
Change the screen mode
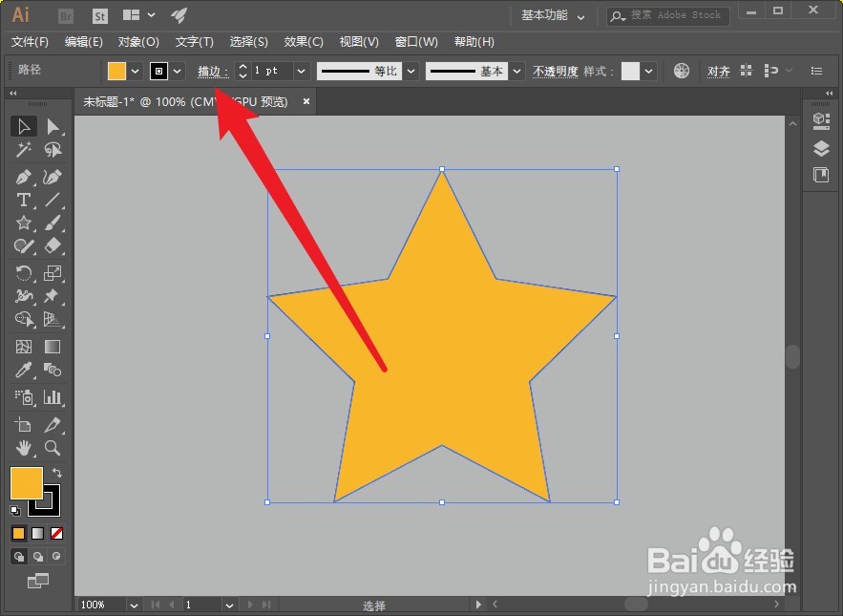(x=37, y=581)
